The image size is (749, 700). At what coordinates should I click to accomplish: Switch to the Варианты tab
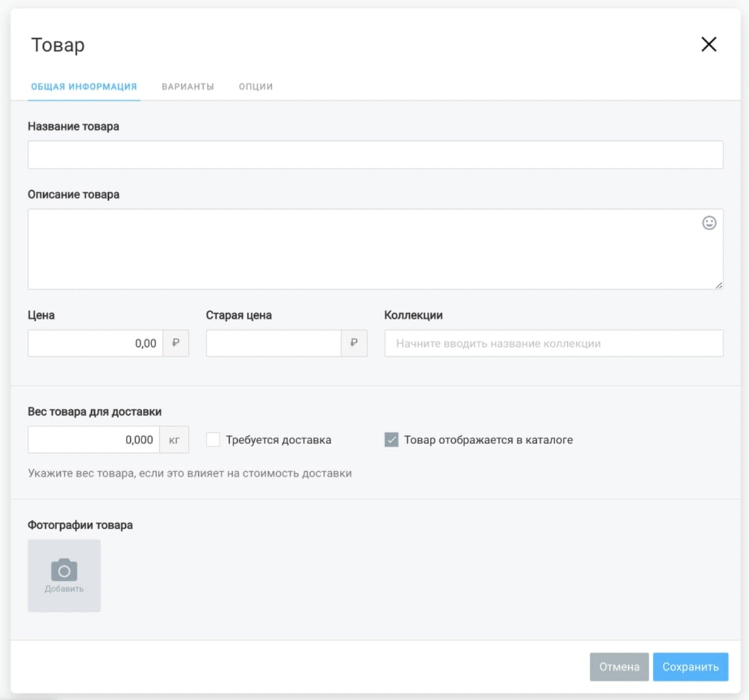[x=188, y=87]
